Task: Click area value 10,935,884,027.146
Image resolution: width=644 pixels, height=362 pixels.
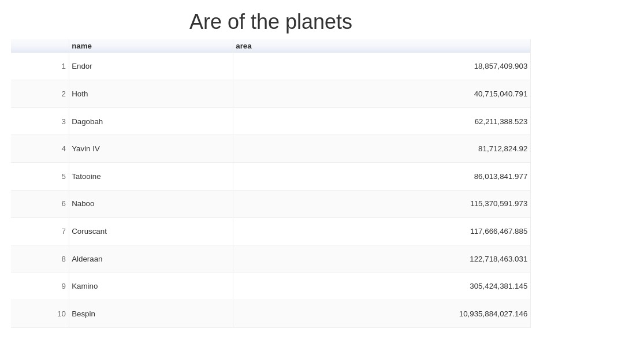Action: [493, 314]
